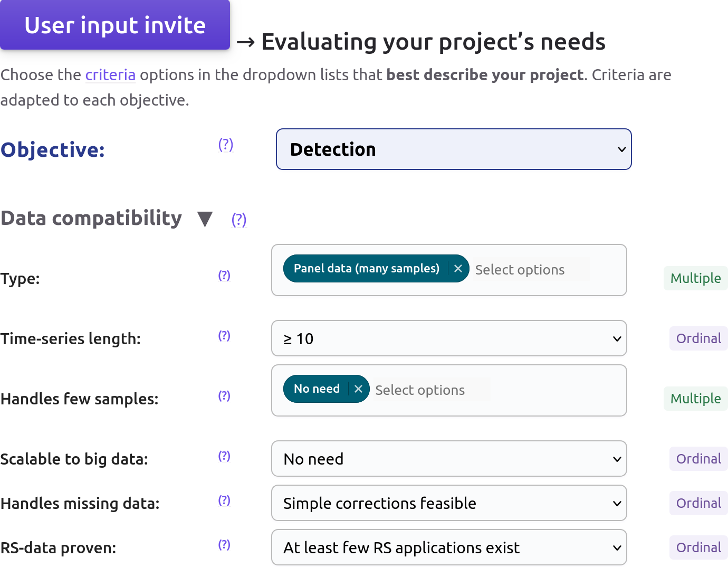Remove the Panel data (many samples) tag
This screenshot has width=728, height=567.
[x=458, y=269]
